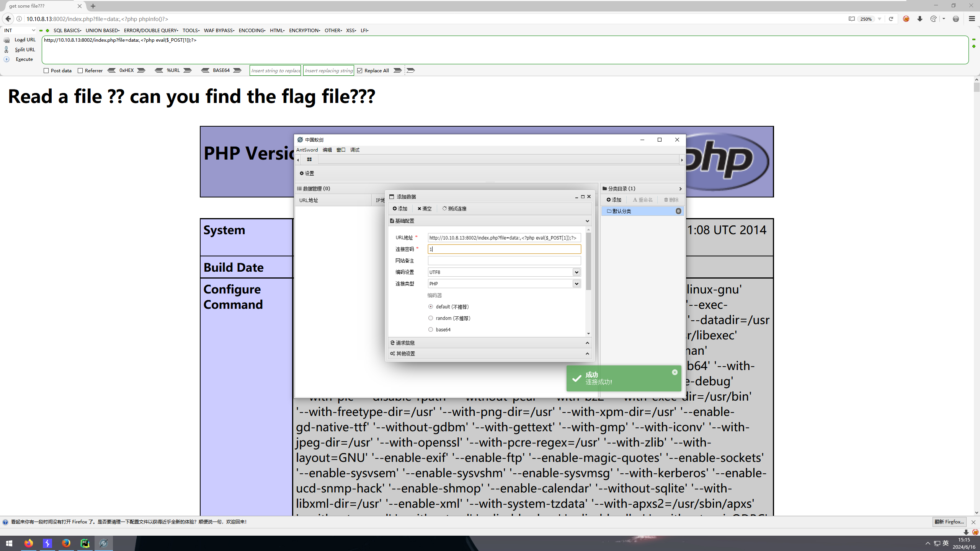
Task: Select the base64 encoder radio button
Action: [431, 329]
